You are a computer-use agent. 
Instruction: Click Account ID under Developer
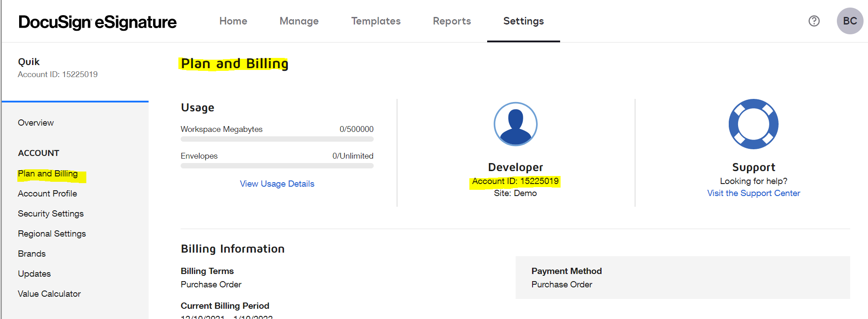point(515,181)
